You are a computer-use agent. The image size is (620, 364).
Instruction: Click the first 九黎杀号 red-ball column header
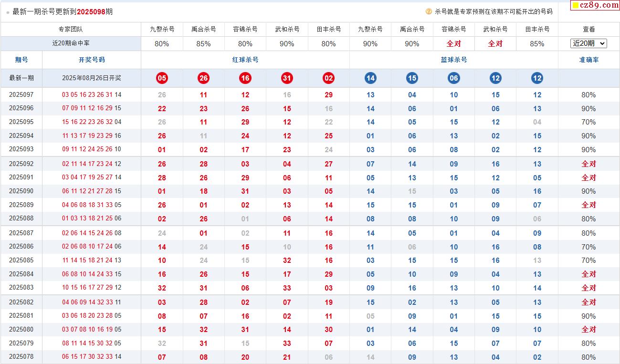click(x=162, y=29)
